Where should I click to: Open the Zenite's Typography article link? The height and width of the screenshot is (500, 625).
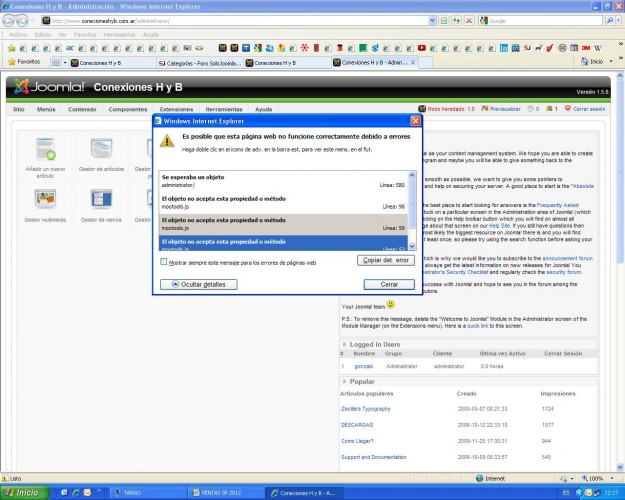pos(366,409)
